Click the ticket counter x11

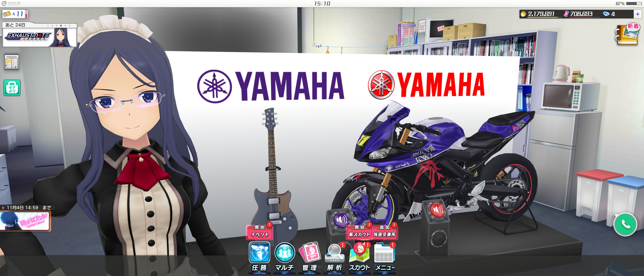click(x=15, y=14)
